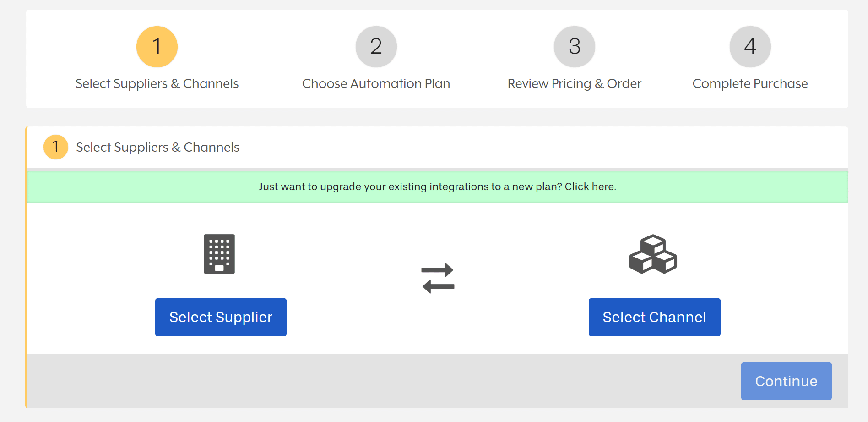Open the Review Pricing & Order step label

pos(574,84)
